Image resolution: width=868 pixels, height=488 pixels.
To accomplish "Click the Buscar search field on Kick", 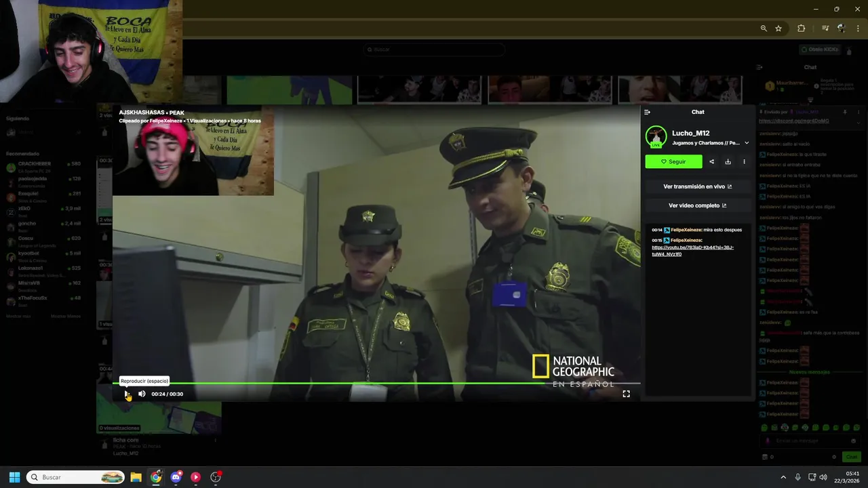I will click(434, 49).
